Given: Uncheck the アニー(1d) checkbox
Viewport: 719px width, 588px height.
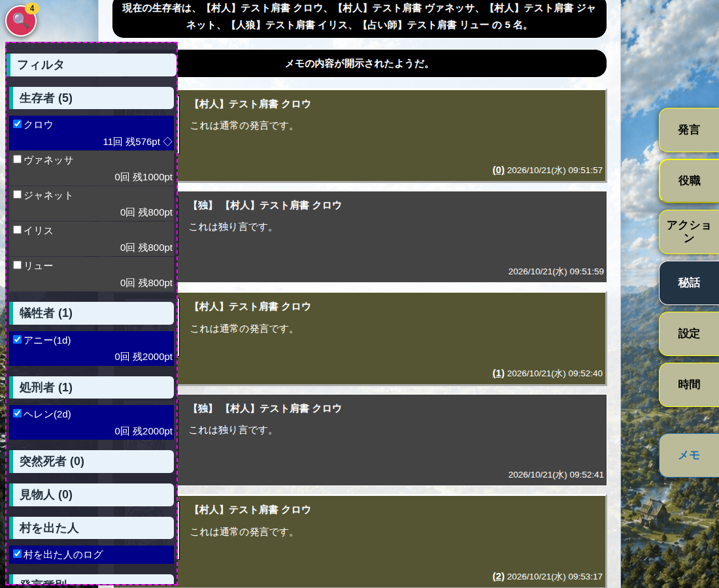Looking at the screenshot, I should [18, 339].
